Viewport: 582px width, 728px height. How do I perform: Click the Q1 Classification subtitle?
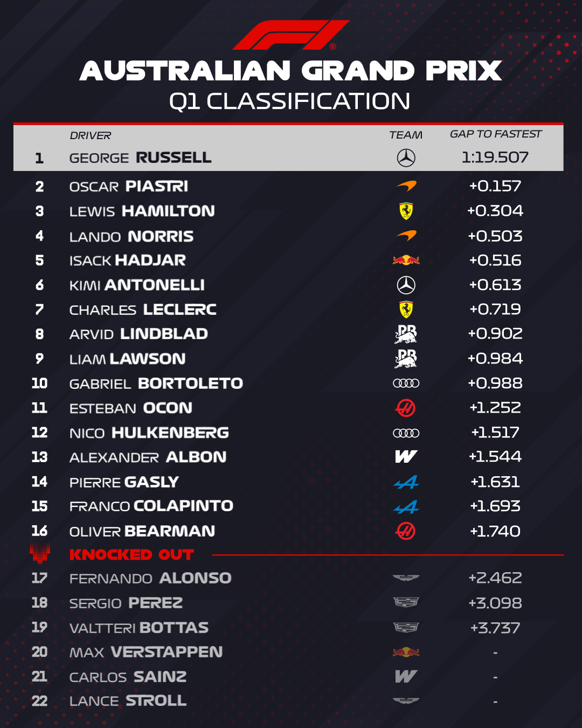290,101
